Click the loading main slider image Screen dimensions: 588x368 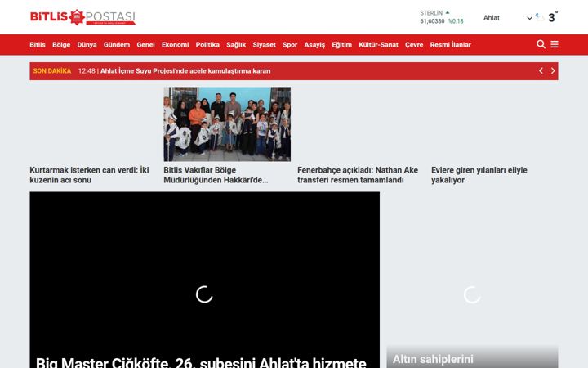click(x=204, y=280)
